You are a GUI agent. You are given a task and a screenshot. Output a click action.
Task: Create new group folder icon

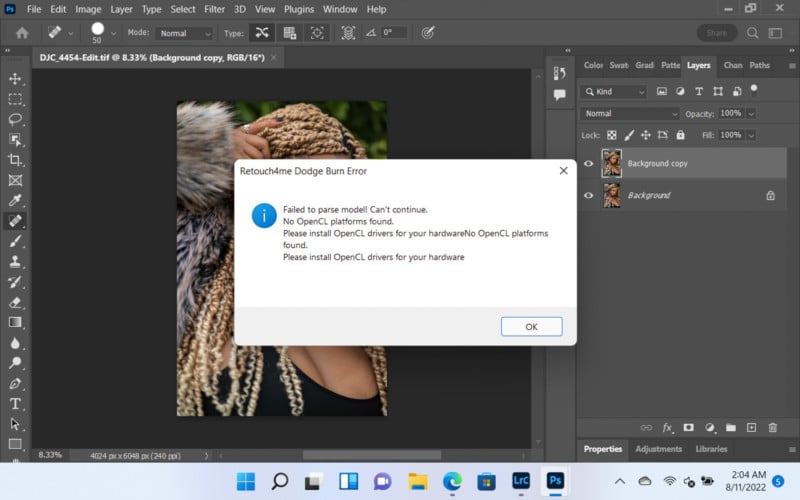click(731, 428)
